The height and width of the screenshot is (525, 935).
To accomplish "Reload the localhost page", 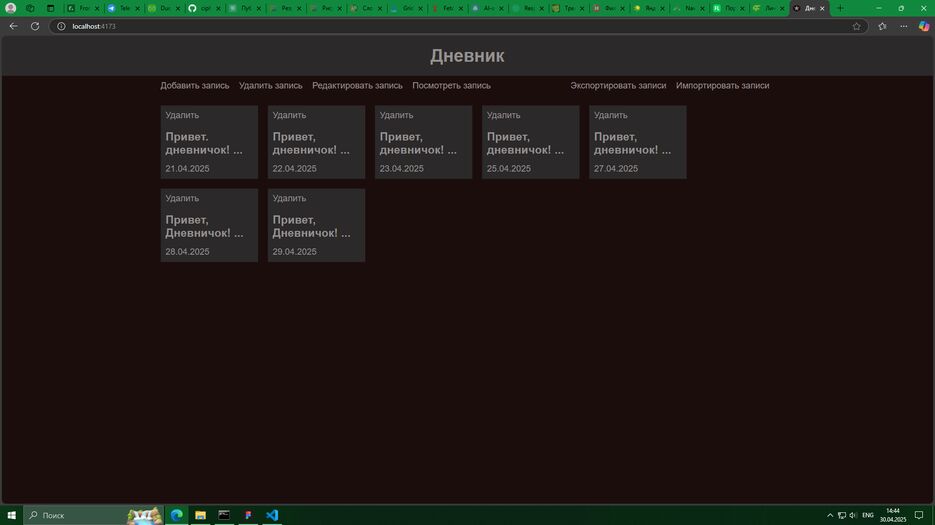I will click(x=35, y=26).
